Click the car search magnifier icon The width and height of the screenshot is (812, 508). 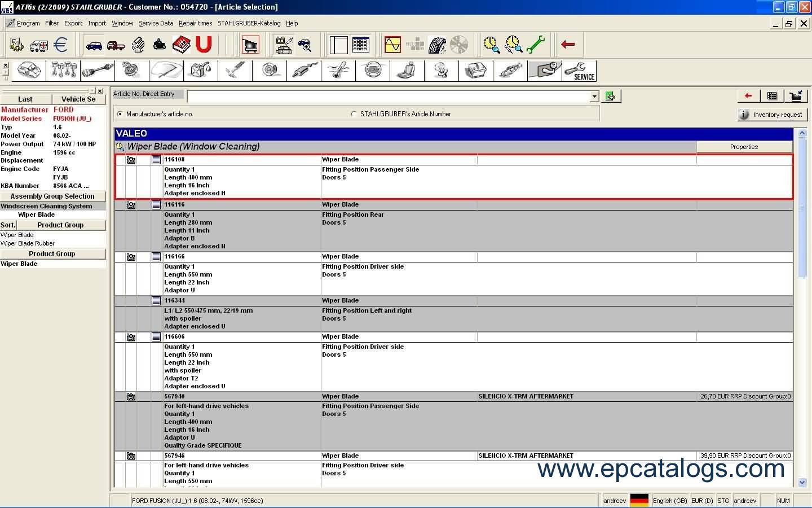(305, 45)
